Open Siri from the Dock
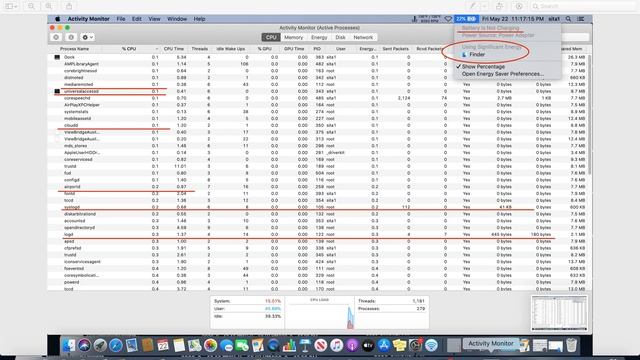This screenshot has width=640, height=360. pyautogui.click(x=84, y=345)
